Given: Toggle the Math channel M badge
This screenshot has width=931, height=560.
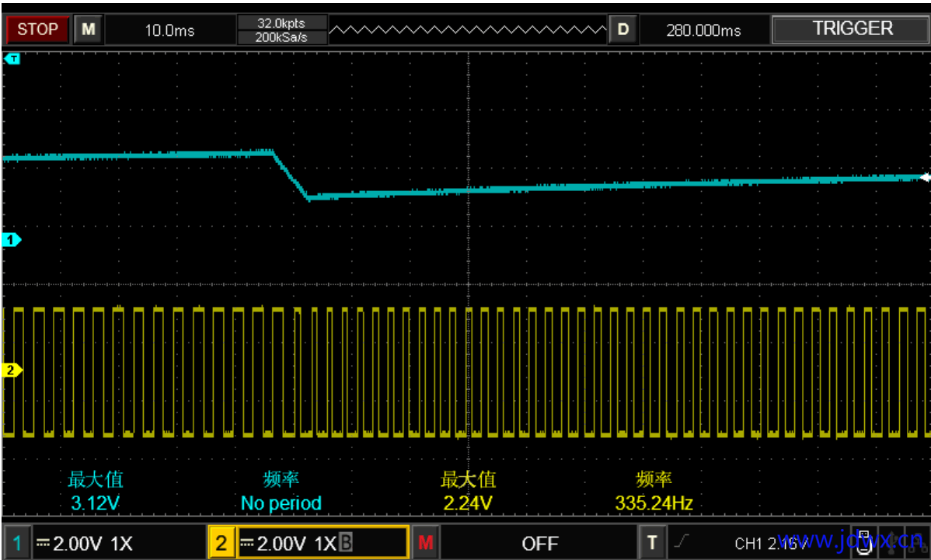Looking at the screenshot, I should click(x=425, y=543).
